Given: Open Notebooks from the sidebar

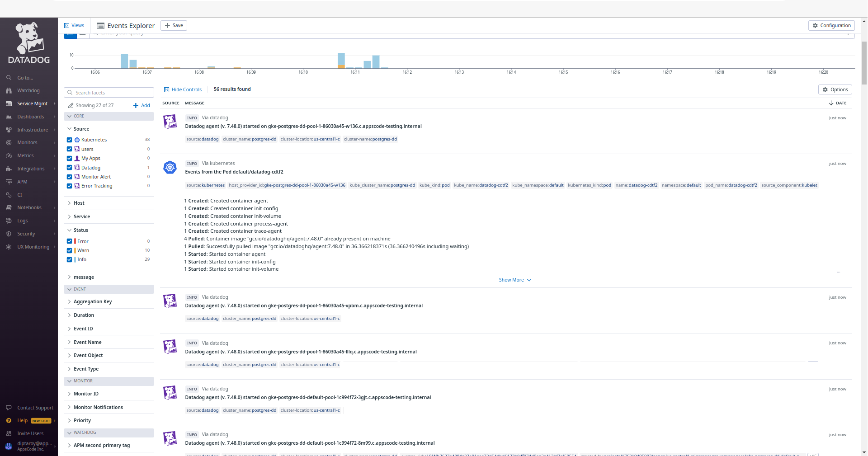Looking at the screenshot, I should pyautogui.click(x=29, y=207).
